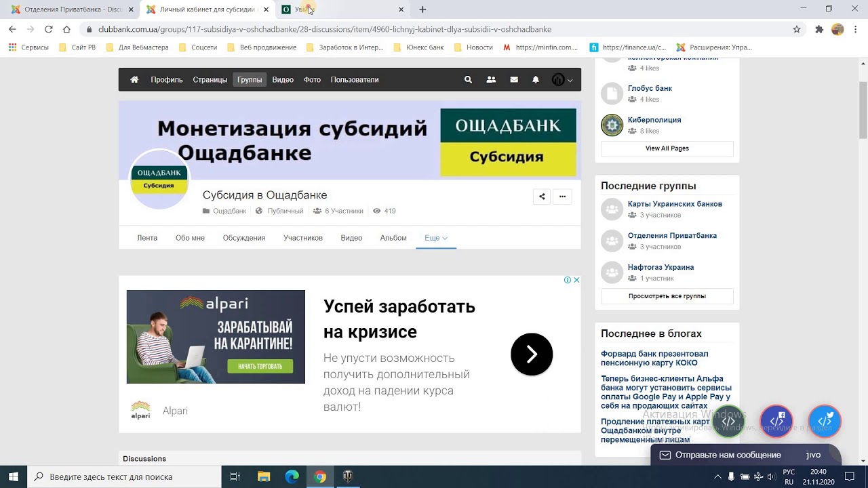
Task: Open the Киберполиция page link
Action: pyautogui.click(x=654, y=120)
